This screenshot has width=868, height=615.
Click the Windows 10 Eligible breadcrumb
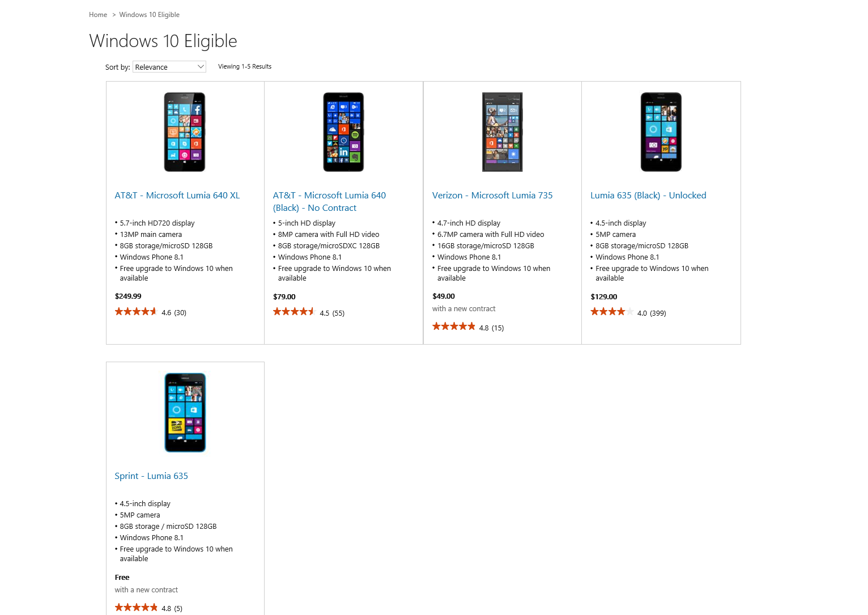[x=149, y=15]
